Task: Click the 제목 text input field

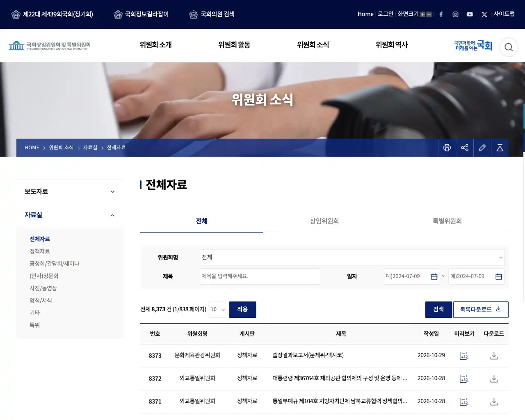Action: pos(260,276)
